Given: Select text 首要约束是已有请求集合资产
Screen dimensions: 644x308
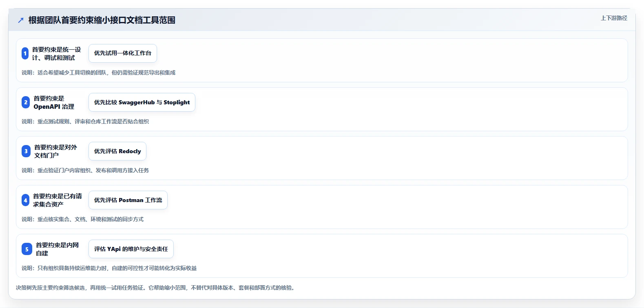Looking at the screenshot, I should pyautogui.click(x=58, y=200).
